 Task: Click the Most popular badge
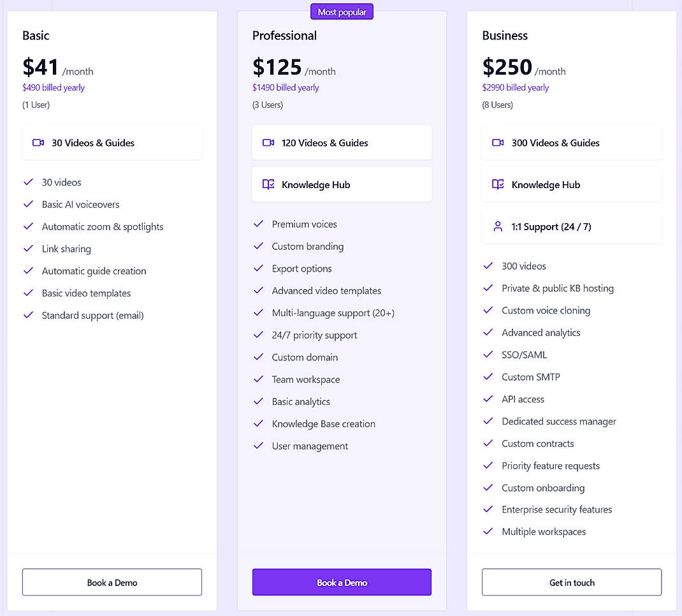point(342,11)
